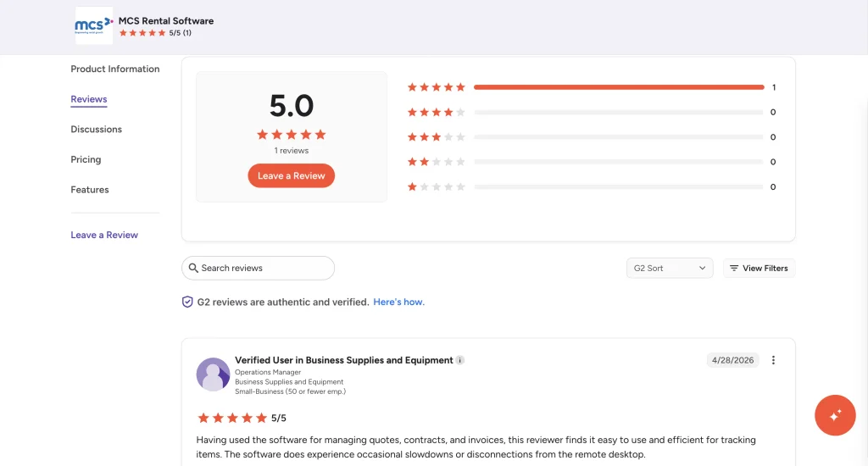868x466 pixels.
Task: Filter by the three-star rating row
Action: click(x=591, y=137)
